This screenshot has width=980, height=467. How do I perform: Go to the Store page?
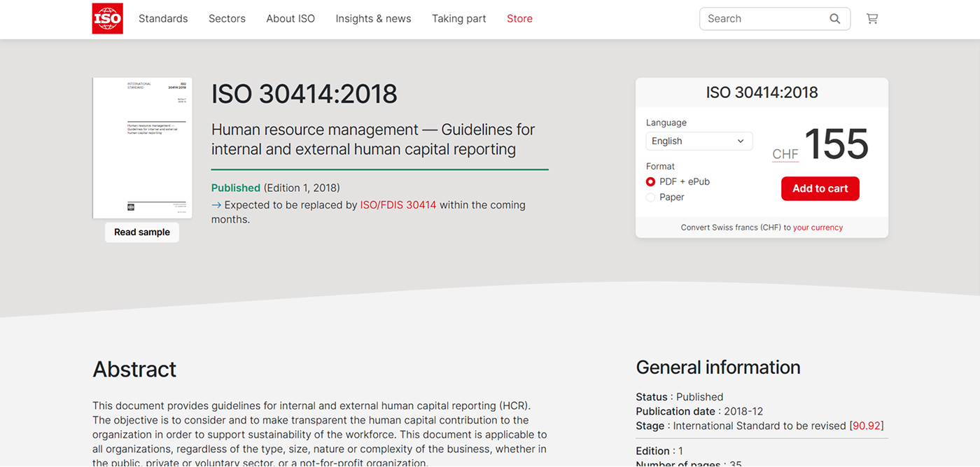(519, 19)
